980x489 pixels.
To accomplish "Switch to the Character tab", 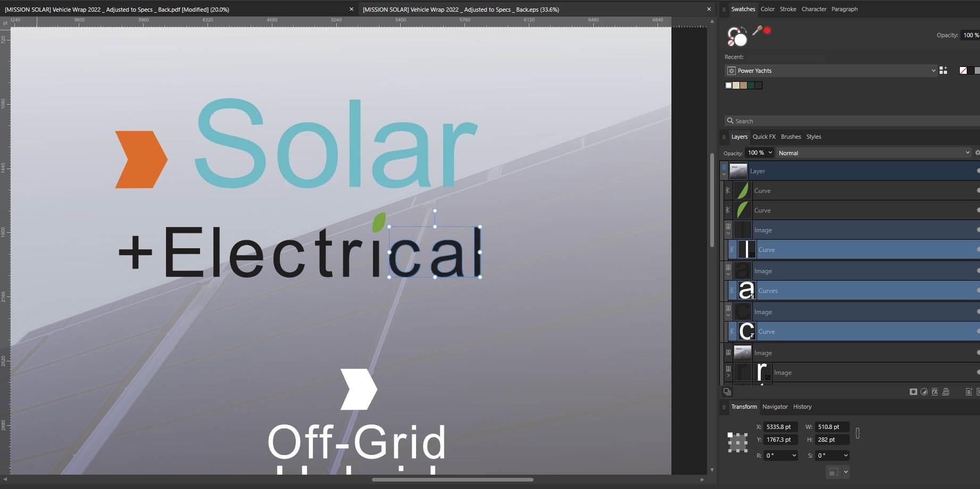I will point(814,9).
